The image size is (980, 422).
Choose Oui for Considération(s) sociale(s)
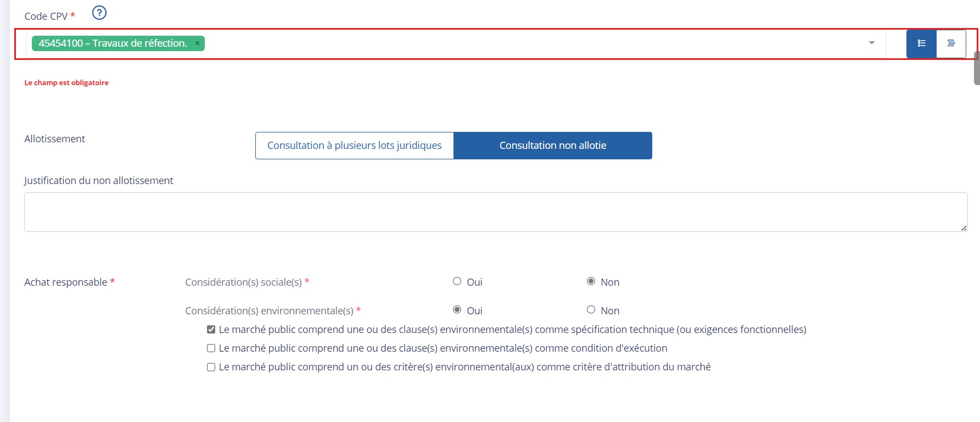point(457,281)
